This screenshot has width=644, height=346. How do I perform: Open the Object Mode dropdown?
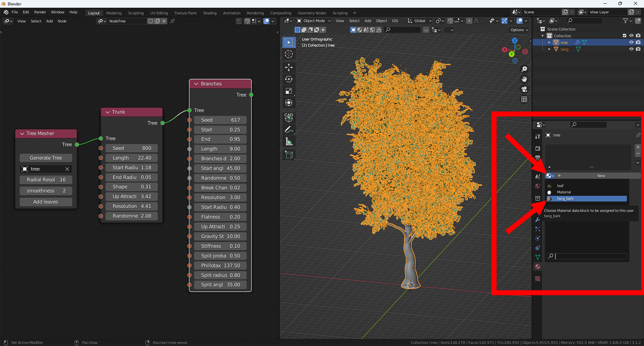coord(314,21)
